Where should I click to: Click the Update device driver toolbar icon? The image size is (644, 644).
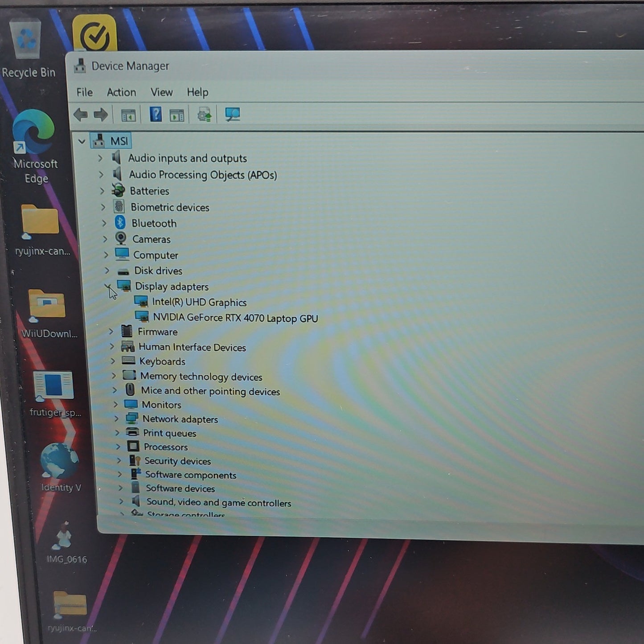pyautogui.click(x=205, y=115)
